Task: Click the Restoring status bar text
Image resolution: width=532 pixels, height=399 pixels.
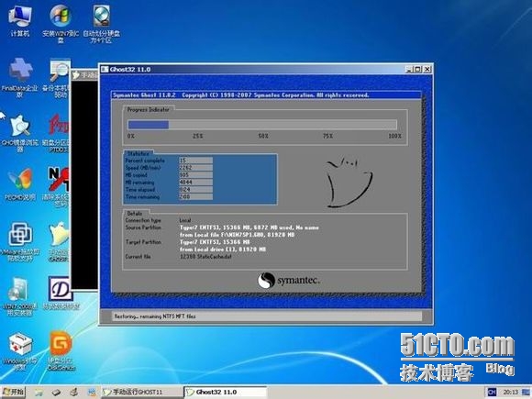Action: coord(155,316)
